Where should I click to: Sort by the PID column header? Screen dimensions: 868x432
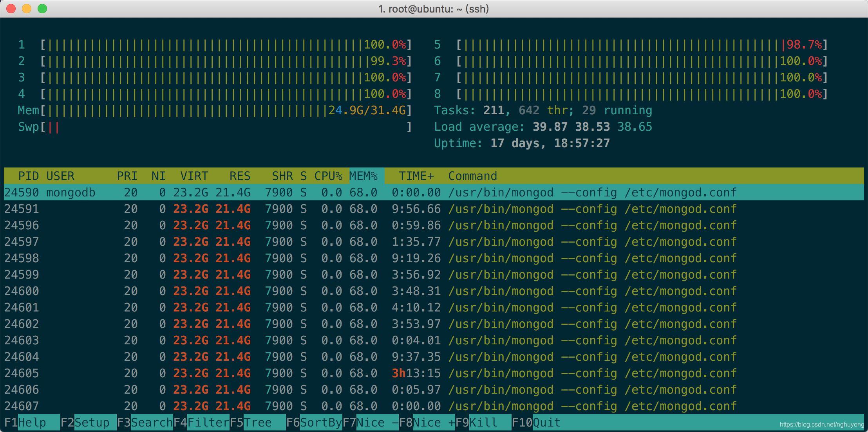click(x=29, y=176)
